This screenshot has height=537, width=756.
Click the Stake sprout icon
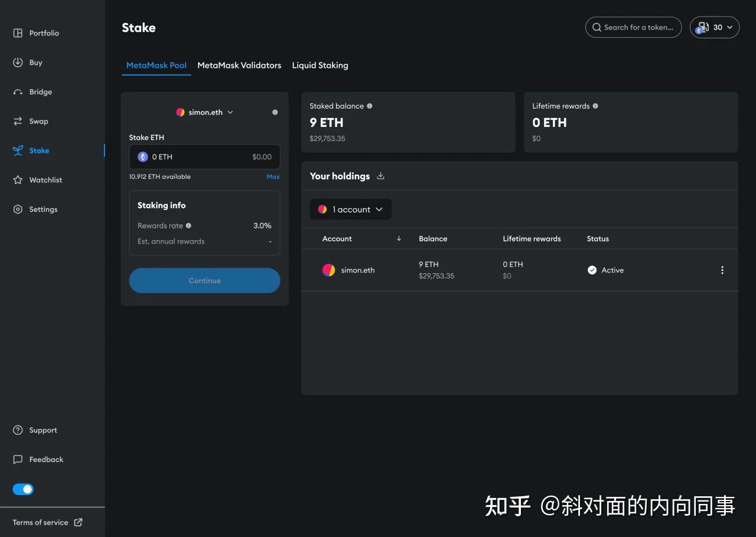(18, 150)
